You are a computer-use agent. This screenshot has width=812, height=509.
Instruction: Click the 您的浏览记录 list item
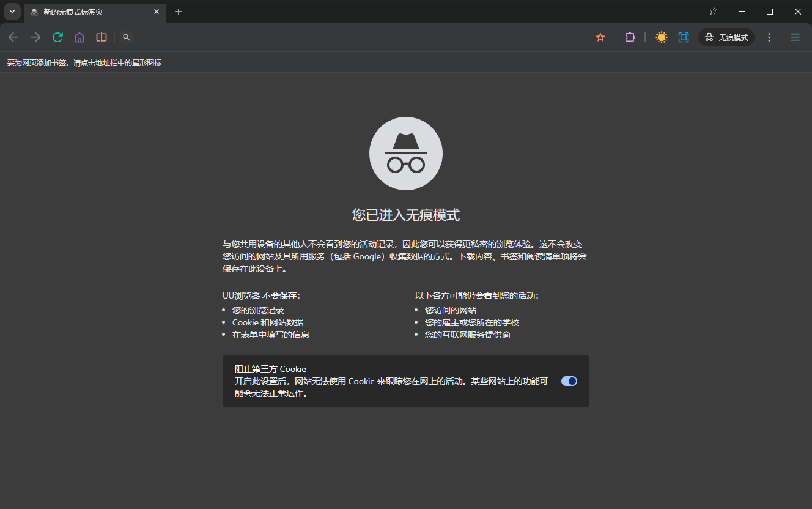click(x=258, y=310)
